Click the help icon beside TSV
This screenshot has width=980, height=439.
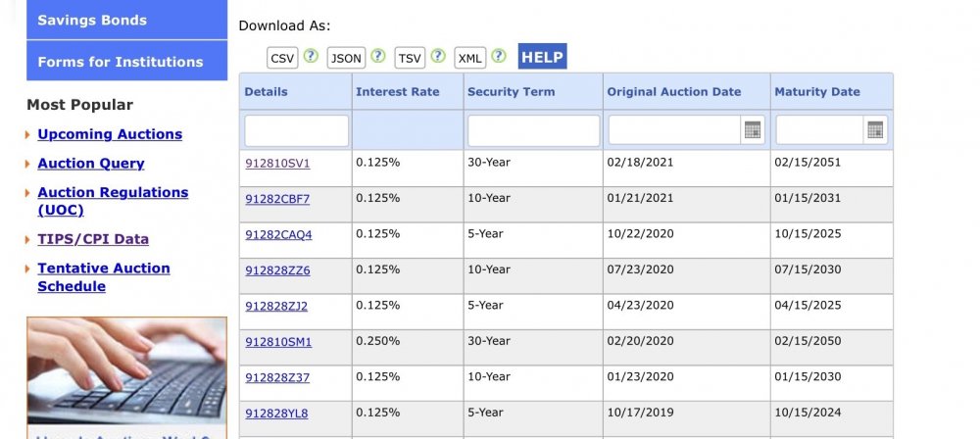[438, 57]
